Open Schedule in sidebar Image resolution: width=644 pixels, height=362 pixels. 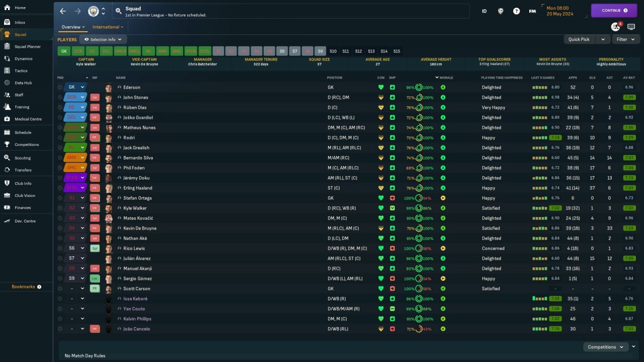point(23,132)
